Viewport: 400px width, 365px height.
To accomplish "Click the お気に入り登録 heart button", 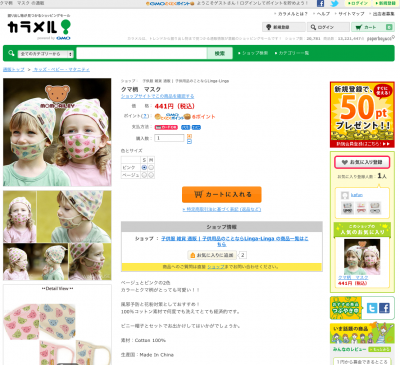I will pos(362,162).
